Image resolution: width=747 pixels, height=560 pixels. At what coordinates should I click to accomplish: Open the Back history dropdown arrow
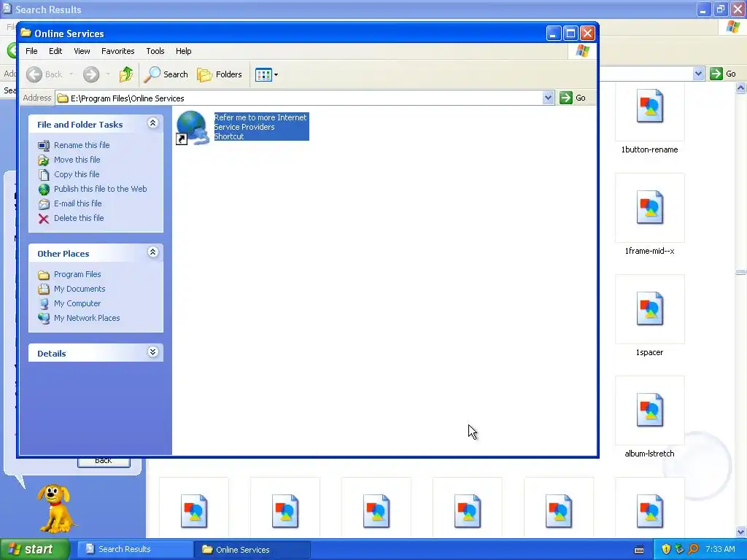point(71,74)
